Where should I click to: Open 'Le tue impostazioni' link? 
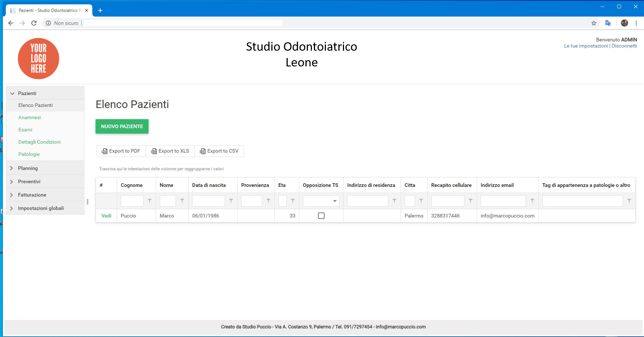pos(586,46)
